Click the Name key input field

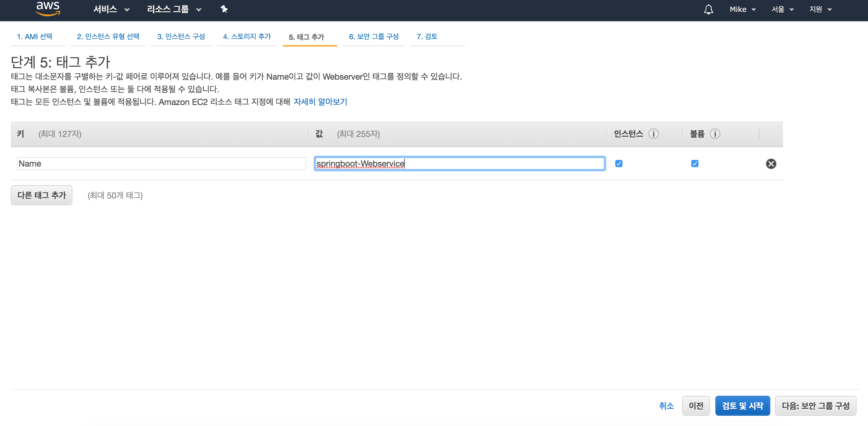click(x=161, y=164)
